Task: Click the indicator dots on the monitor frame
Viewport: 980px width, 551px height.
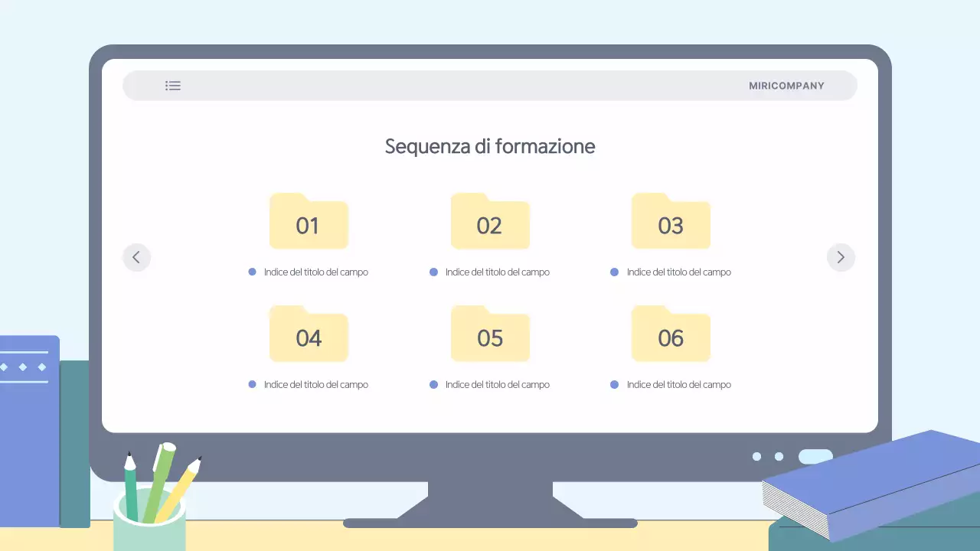Action: coord(768,457)
